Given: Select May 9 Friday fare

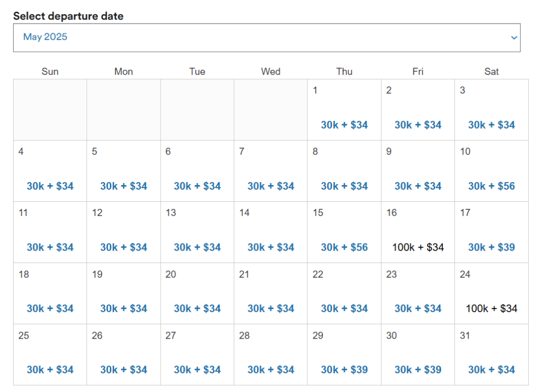Looking at the screenshot, I should pos(418,171).
